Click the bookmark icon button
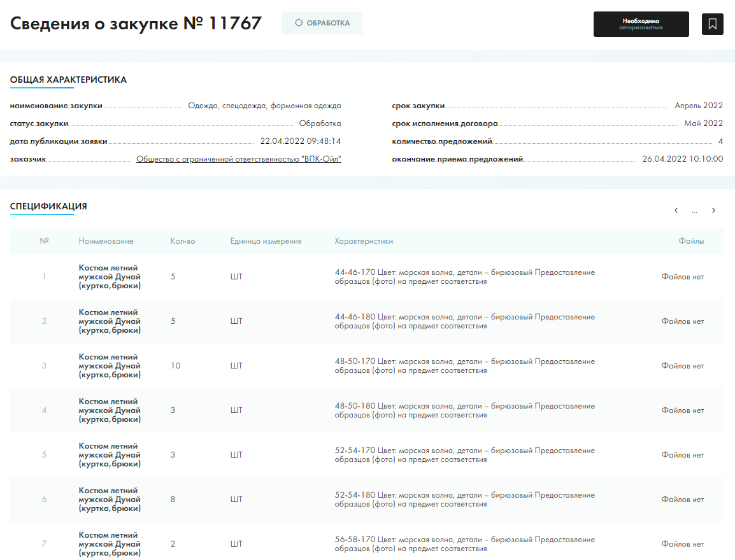The image size is (735, 560). click(x=712, y=24)
